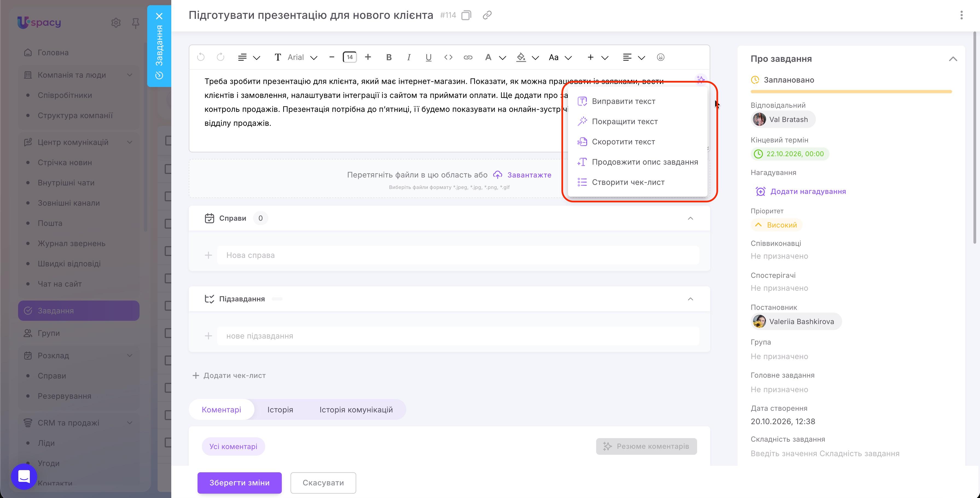Choose Продовжити опис завдання

tap(637, 162)
